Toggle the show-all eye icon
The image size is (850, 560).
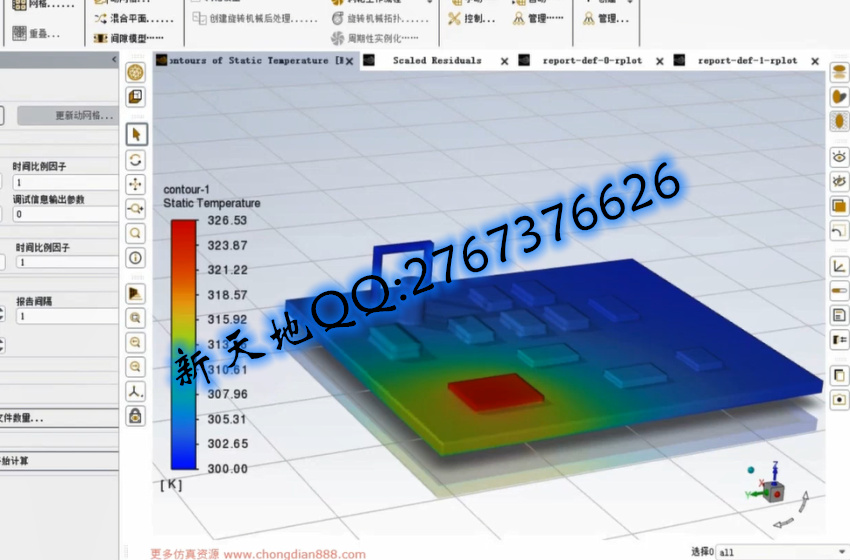839,157
